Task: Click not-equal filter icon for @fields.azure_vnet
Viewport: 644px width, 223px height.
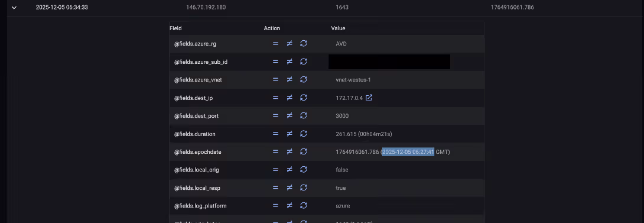Action: point(290,80)
